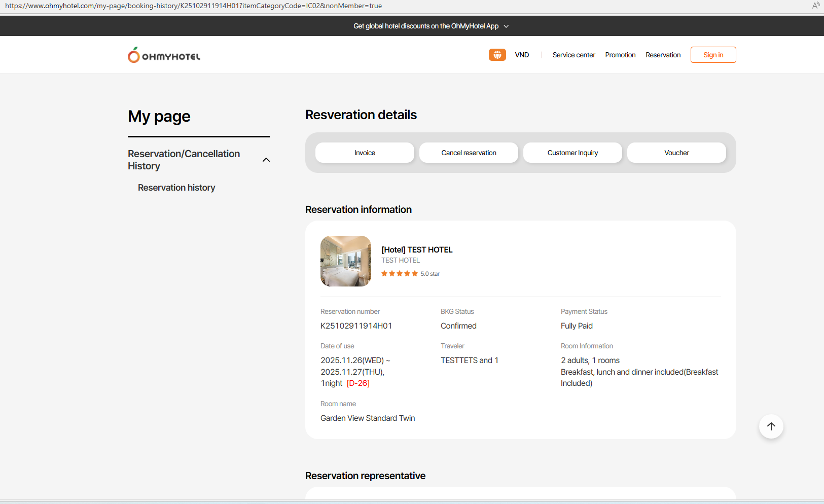Select date 2025.11.26(WED) text

(x=352, y=361)
